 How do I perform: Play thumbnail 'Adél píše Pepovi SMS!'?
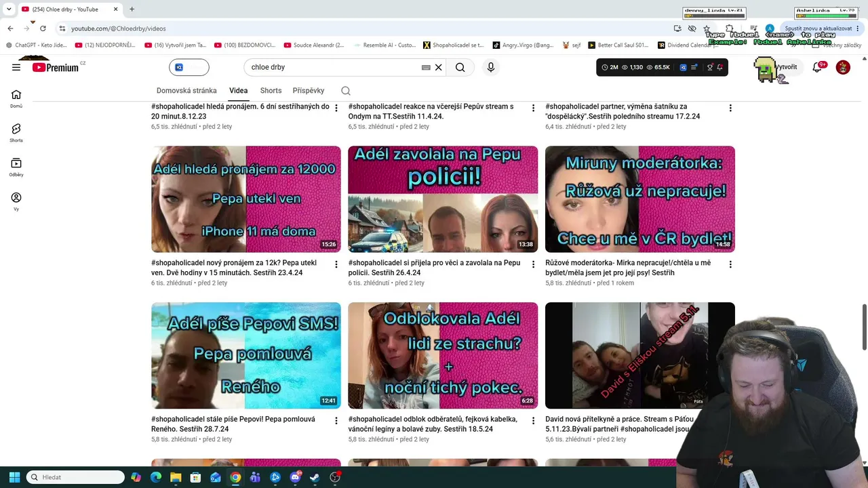(246, 356)
